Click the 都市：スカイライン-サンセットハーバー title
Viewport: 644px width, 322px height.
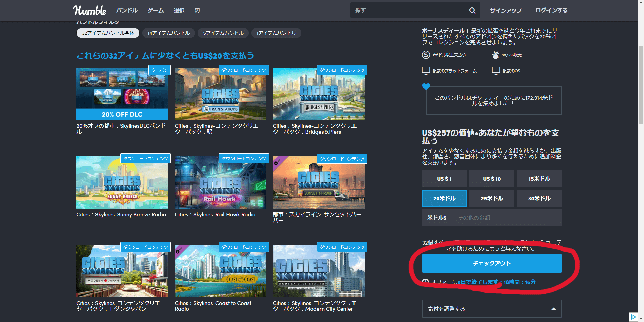[x=317, y=217]
